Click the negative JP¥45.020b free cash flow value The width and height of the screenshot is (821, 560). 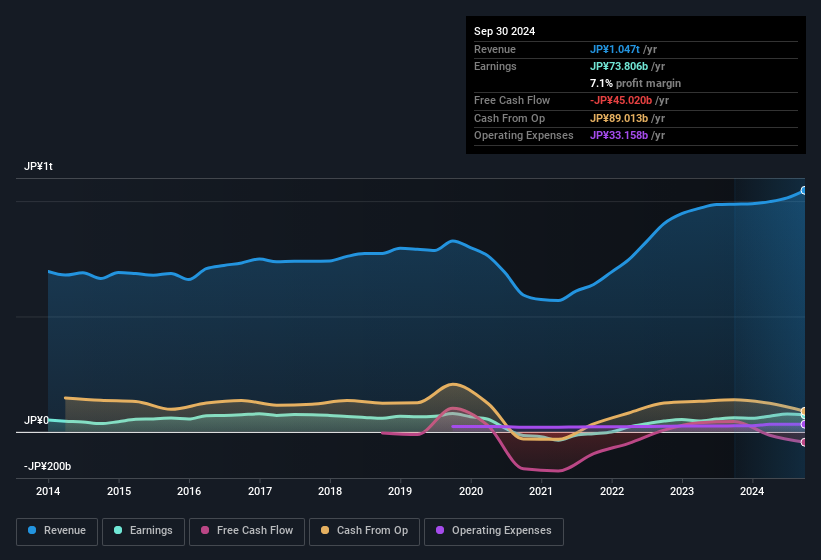621,101
